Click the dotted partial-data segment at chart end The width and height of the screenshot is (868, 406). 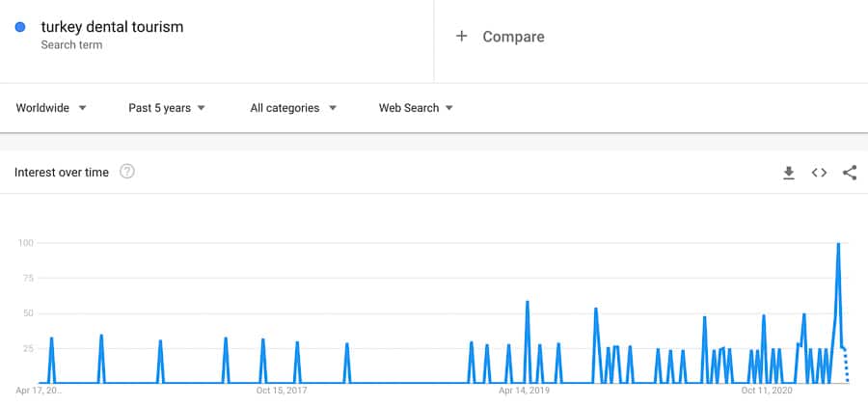tap(847, 366)
